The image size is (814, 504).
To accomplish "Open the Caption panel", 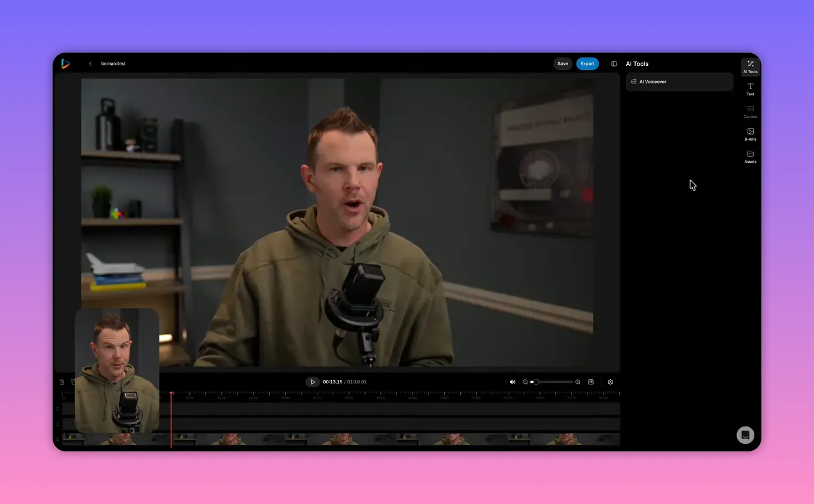I will tap(750, 112).
